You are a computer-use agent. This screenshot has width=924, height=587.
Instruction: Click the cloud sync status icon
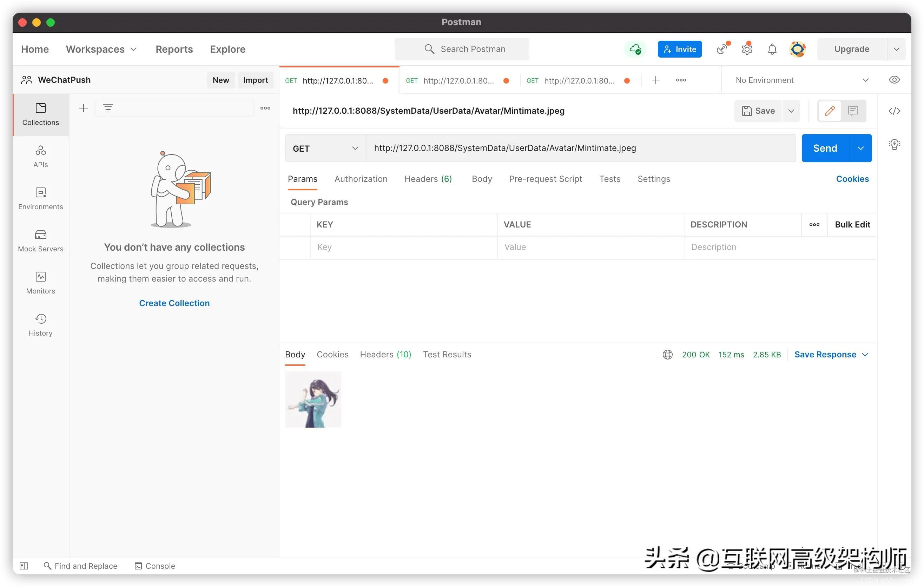[635, 49]
